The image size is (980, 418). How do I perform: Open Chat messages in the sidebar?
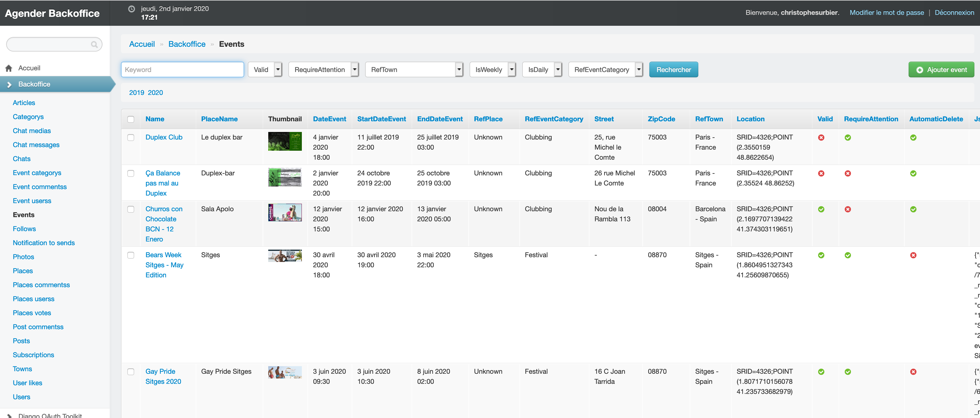(x=36, y=145)
